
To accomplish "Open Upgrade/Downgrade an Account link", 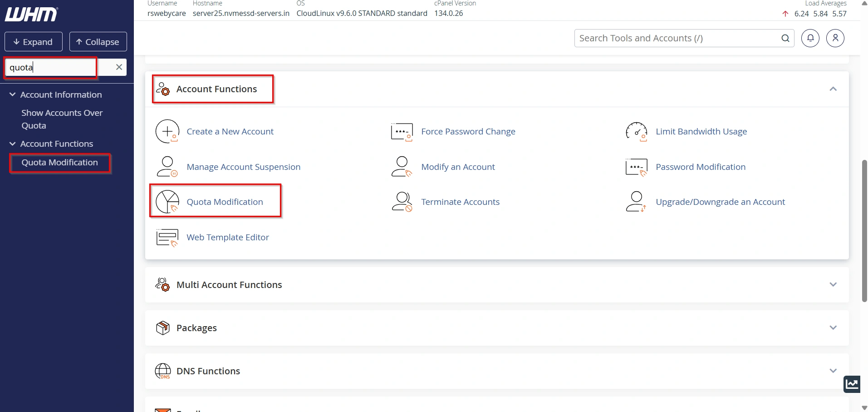I will coord(720,202).
